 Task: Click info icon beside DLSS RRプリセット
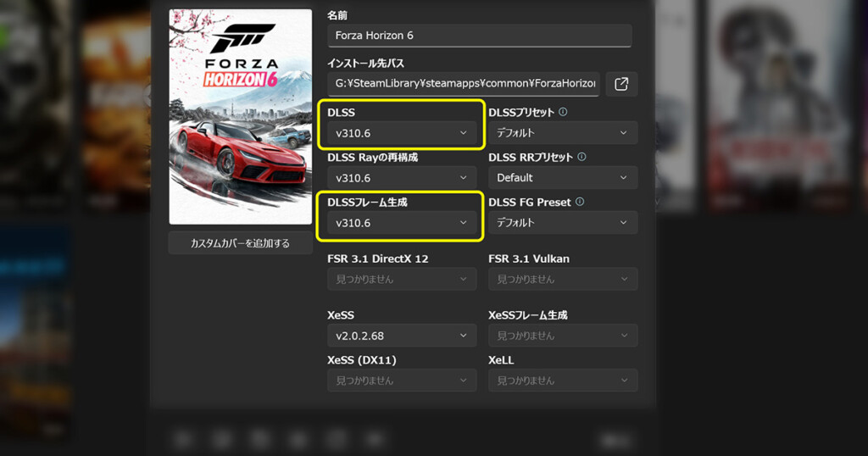click(x=581, y=157)
